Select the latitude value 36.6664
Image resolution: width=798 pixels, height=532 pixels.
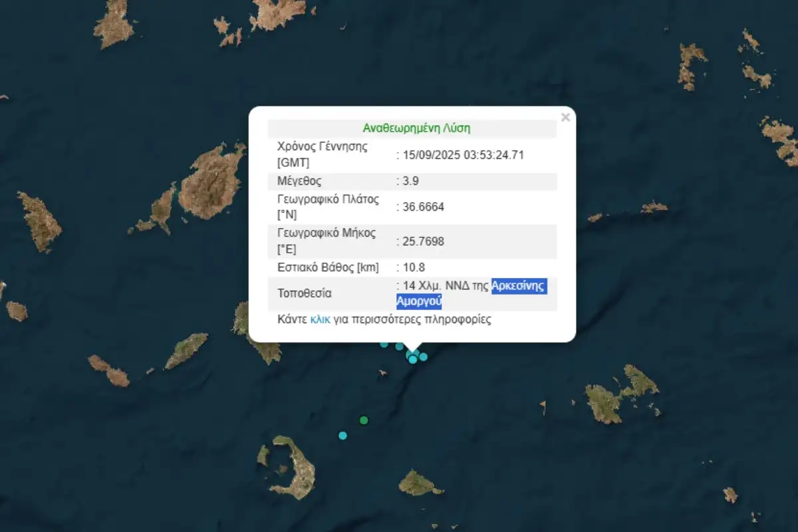[422, 207]
